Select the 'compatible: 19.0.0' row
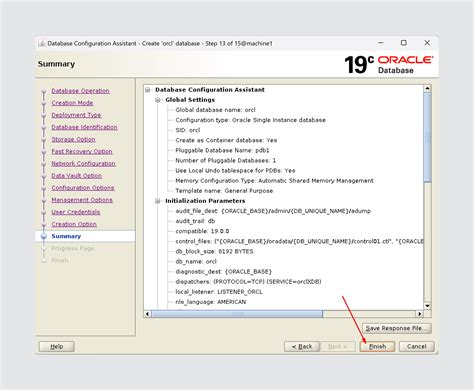This screenshot has height=390, width=474. click(x=202, y=231)
